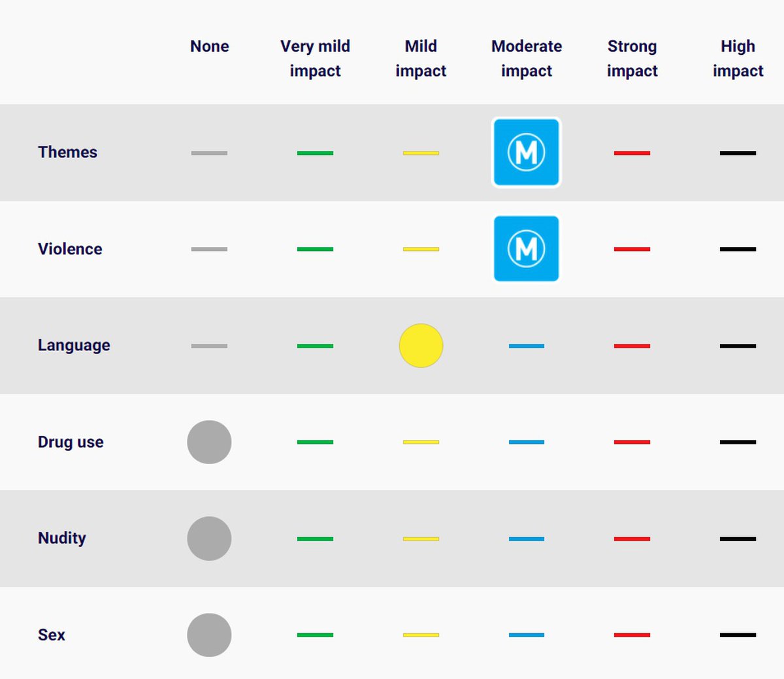Click the High impact column header
Viewport: 784px width, 679px height.
pyautogui.click(x=738, y=58)
